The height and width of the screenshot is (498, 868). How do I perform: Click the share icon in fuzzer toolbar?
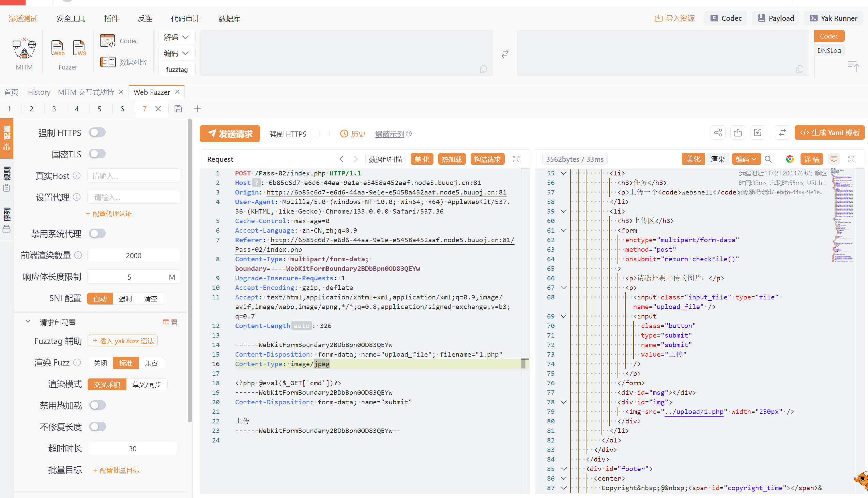718,133
